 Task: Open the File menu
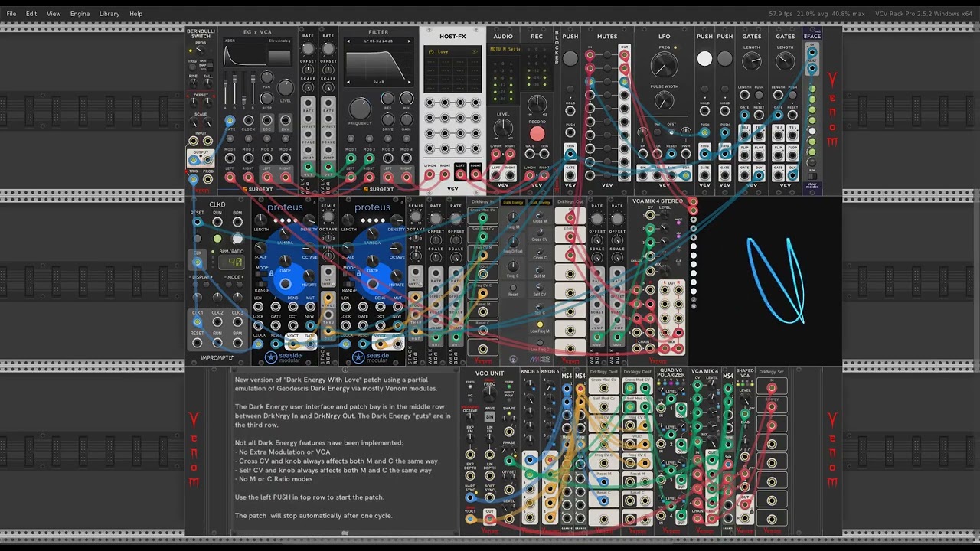(11, 14)
